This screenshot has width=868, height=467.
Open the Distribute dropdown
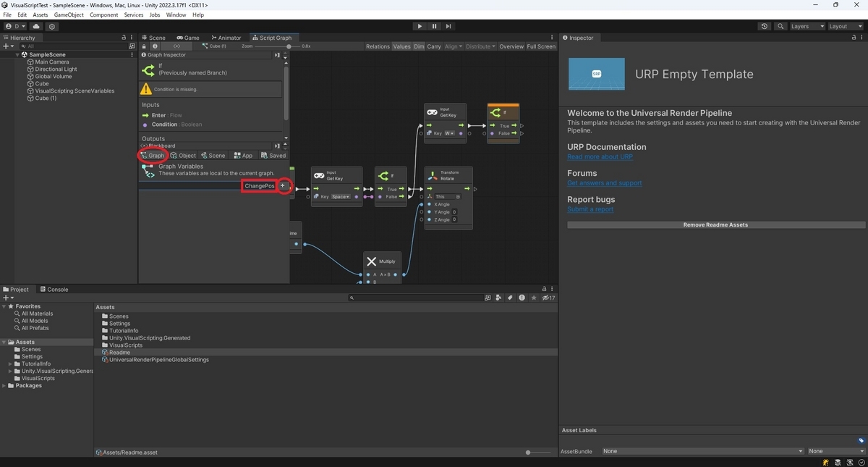(480, 46)
